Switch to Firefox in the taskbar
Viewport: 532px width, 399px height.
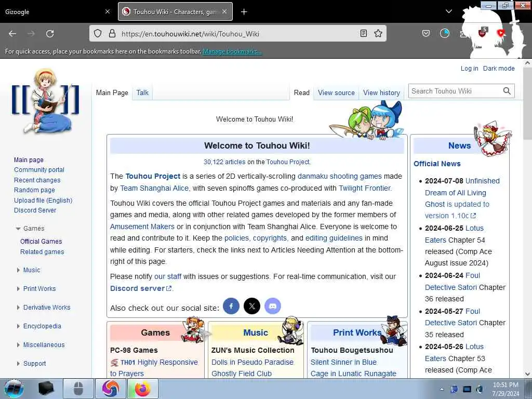coord(142,389)
